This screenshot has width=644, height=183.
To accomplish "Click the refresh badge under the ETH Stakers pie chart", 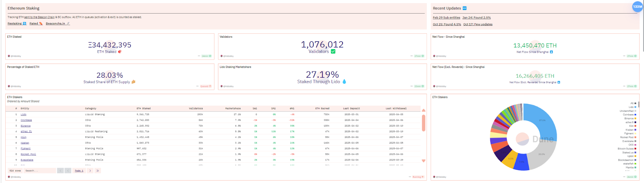I will (632, 177).
